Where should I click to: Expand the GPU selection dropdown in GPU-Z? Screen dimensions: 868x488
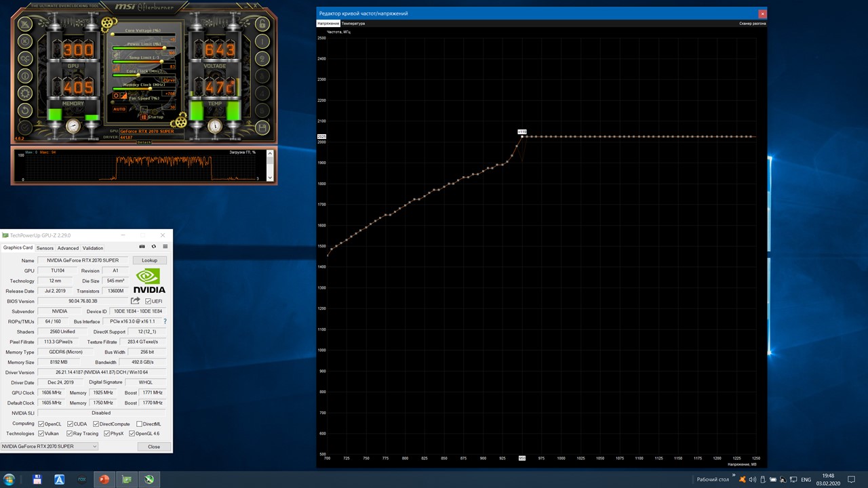click(x=95, y=447)
